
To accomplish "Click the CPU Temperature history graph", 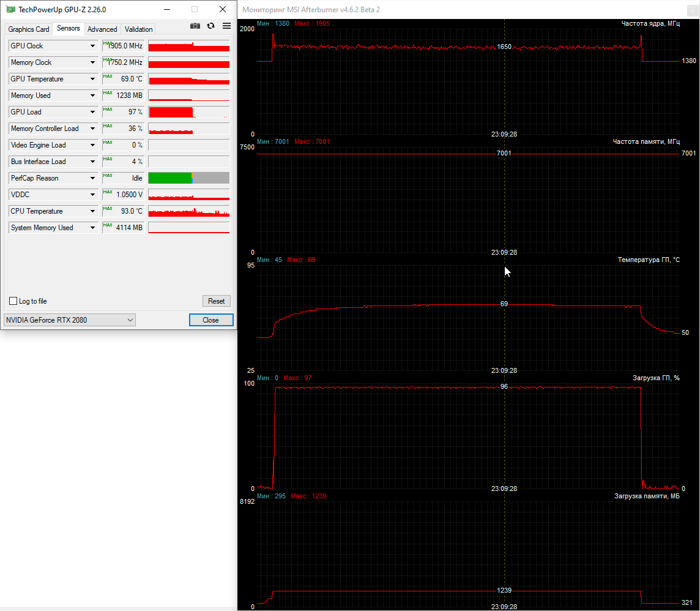I will (x=189, y=211).
